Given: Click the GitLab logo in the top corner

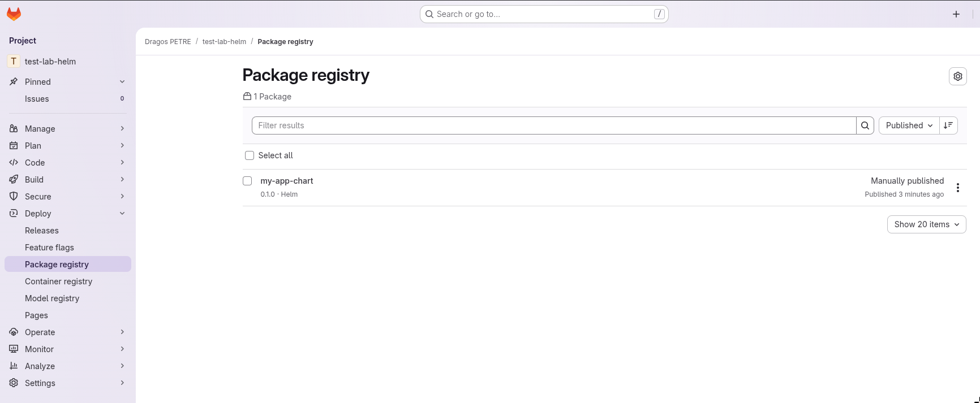Looking at the screenshot, I should [14, 14].
